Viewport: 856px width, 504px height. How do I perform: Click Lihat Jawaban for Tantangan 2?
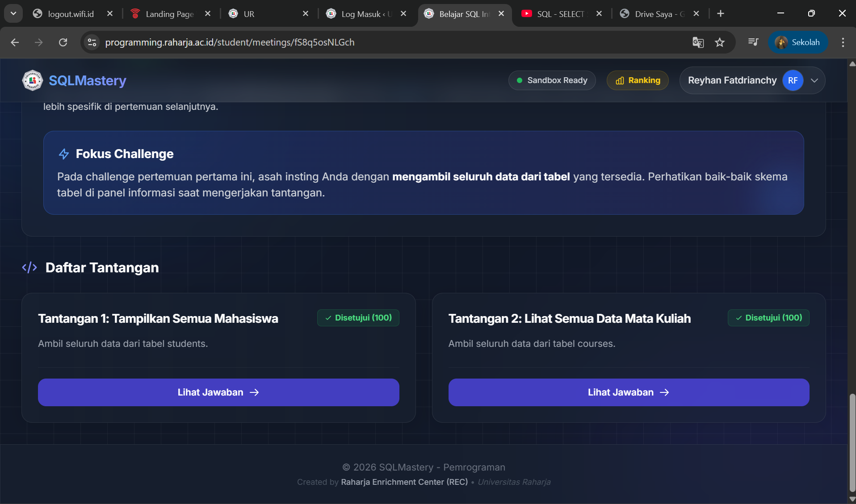point(629,392)
